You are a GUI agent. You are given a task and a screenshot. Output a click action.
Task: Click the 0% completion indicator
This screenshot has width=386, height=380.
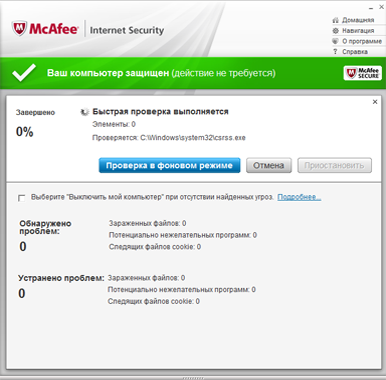tap(25, 132)
